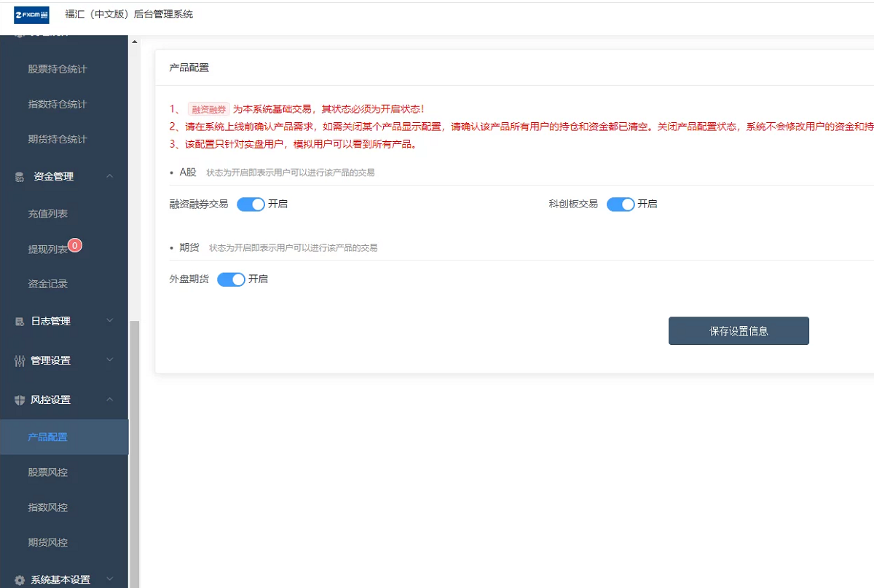Screen dimensions: 874x588
Task: Click the 管理设置 management settings icon
Action: [x=20, y=360]
